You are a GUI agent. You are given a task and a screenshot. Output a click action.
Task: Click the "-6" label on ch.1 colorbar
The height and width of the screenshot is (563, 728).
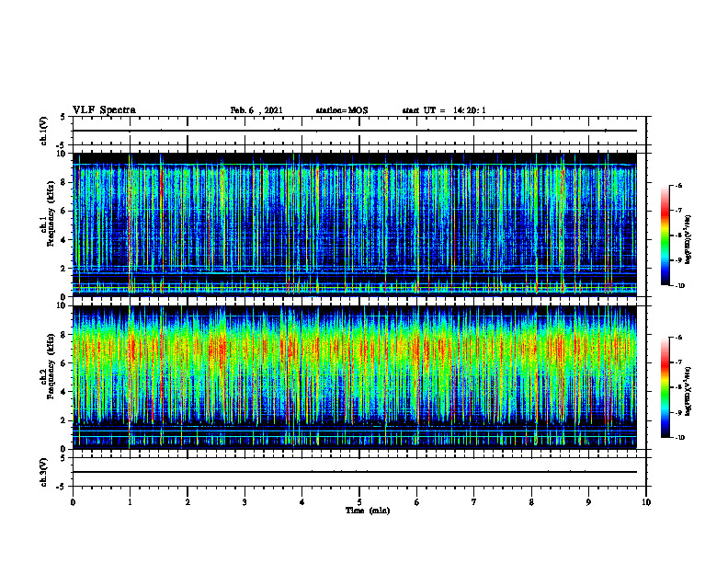point(678,185)
